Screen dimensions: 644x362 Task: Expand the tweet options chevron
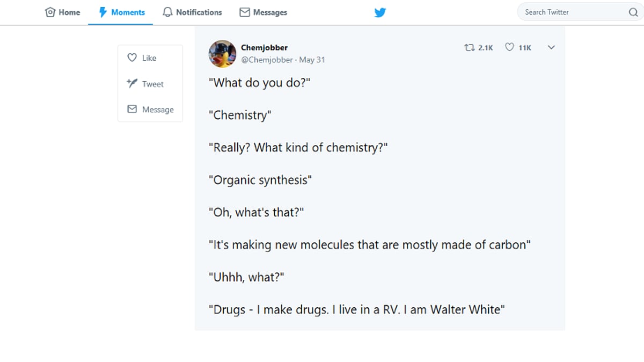pos(551,48)
